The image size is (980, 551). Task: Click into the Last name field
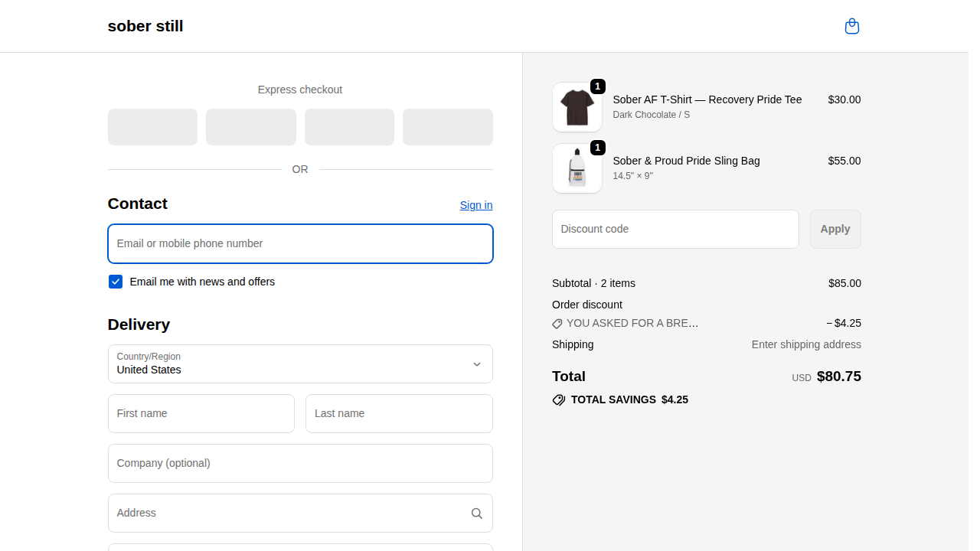point(399,414)
